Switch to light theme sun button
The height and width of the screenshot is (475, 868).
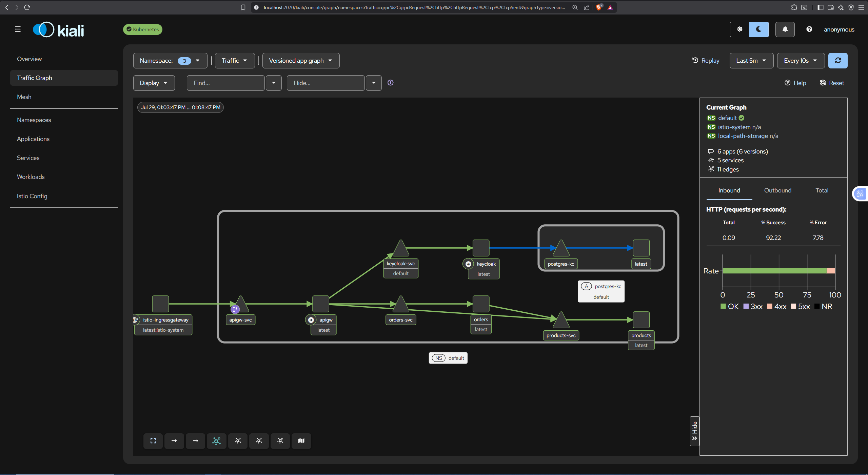pyautogui.click(x=739, y=29)
